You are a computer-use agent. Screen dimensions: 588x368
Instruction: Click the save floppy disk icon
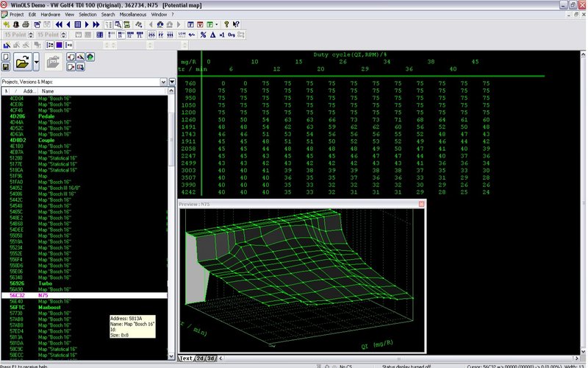pos(6,67)
